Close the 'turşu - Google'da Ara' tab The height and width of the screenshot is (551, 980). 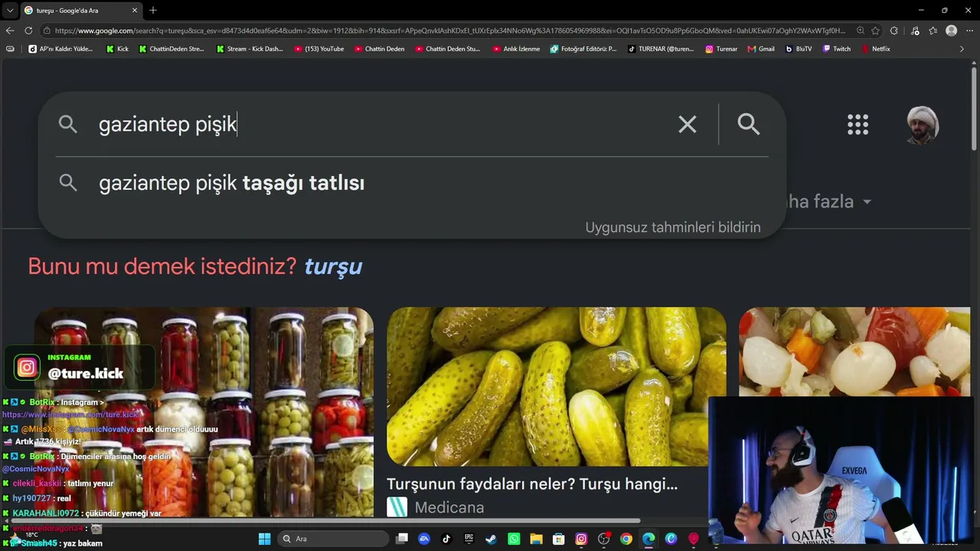pyautogui.click(x=134, y=10)
